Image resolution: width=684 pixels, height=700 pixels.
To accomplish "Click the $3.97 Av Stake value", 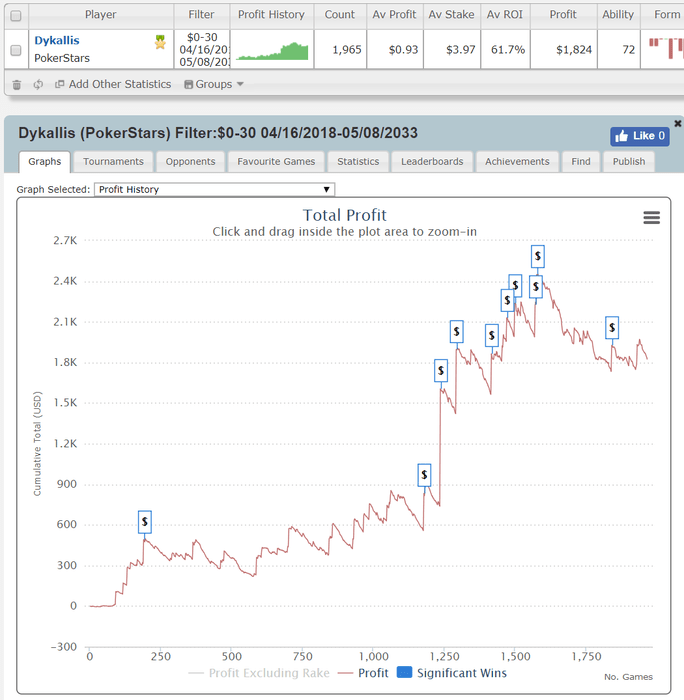I will pos(461,50).
